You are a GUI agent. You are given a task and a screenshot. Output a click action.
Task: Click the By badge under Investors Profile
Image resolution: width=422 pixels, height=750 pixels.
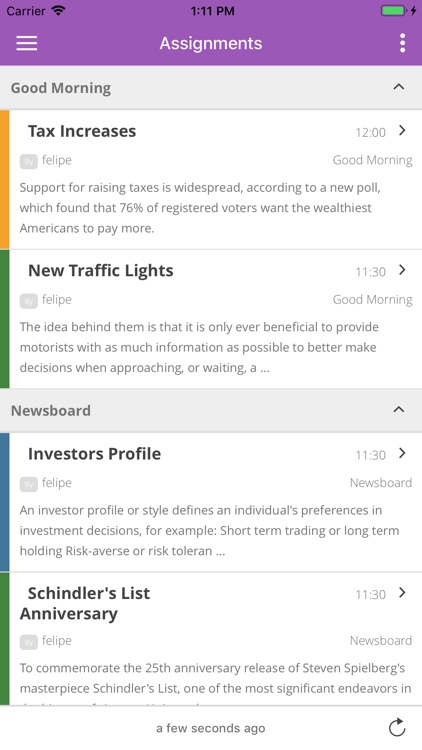click(29, 485)
